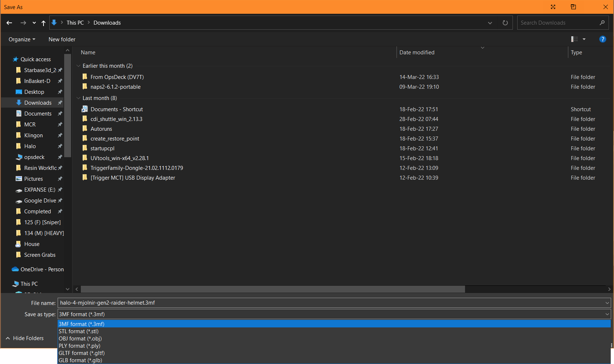Go forward using the forward arrow
The height and width of the screenshot is (364, 614).
point(23,23)
